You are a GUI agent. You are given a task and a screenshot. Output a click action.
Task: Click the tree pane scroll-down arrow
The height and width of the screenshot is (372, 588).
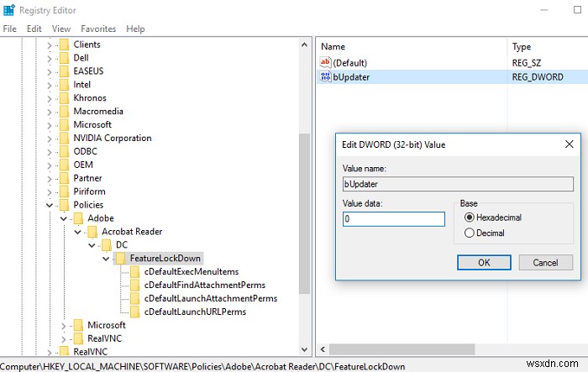[x=304, y=349]
